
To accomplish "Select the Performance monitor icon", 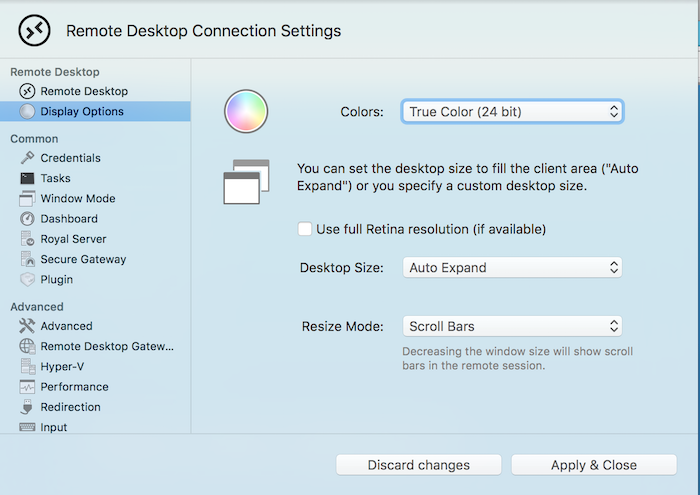I will tap(27, 387).
